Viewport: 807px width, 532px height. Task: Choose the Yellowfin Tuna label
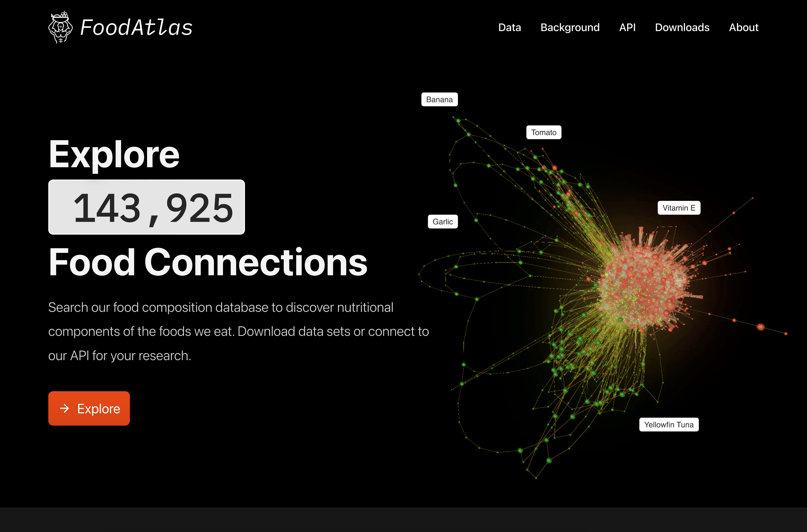click(668, 425)
